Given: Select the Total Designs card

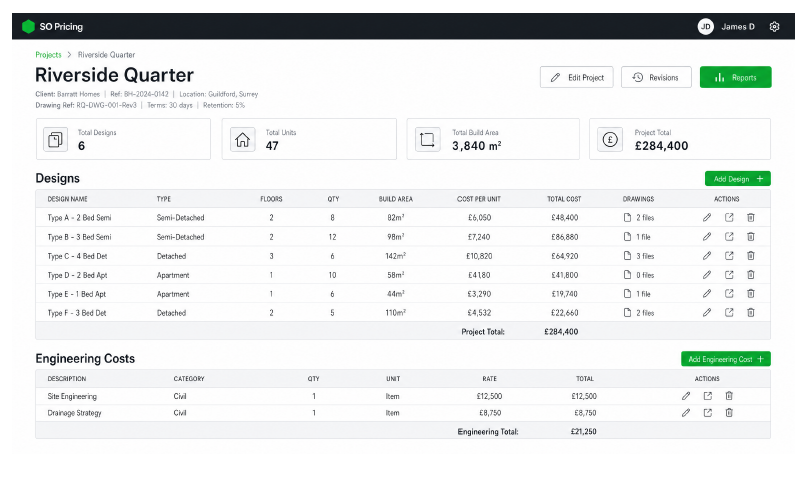Looking at the screenshot, I should point(123,139).
